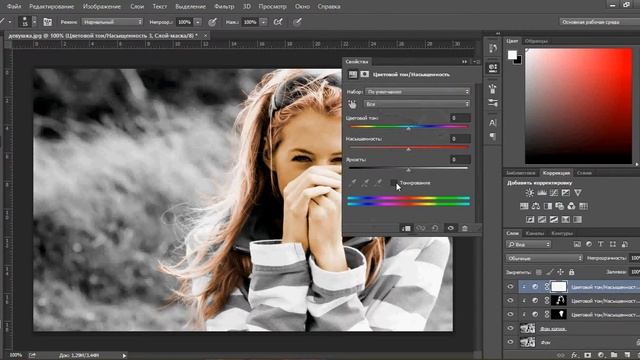
Task: Toggle adjustment layer visibility in Properties
Action: click(450, 228)
